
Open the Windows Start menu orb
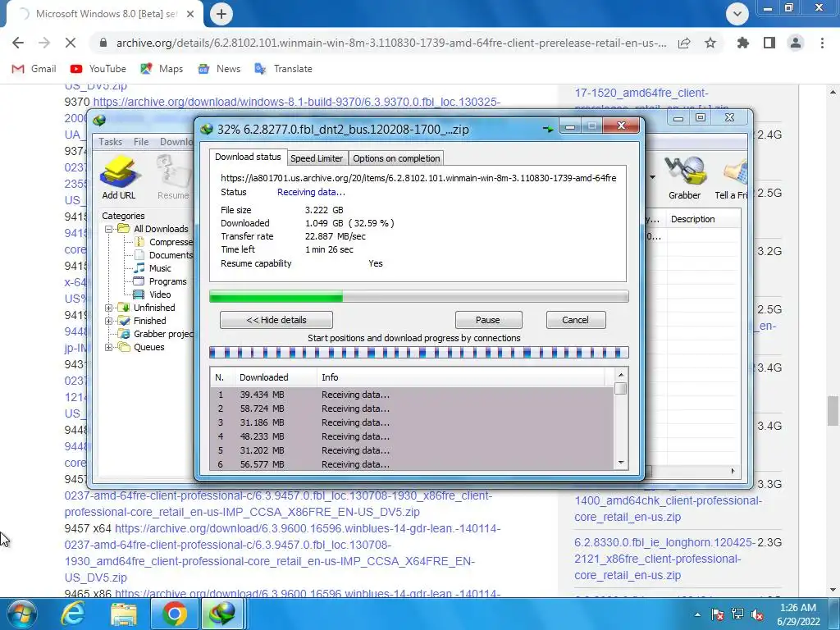point(22,614)
